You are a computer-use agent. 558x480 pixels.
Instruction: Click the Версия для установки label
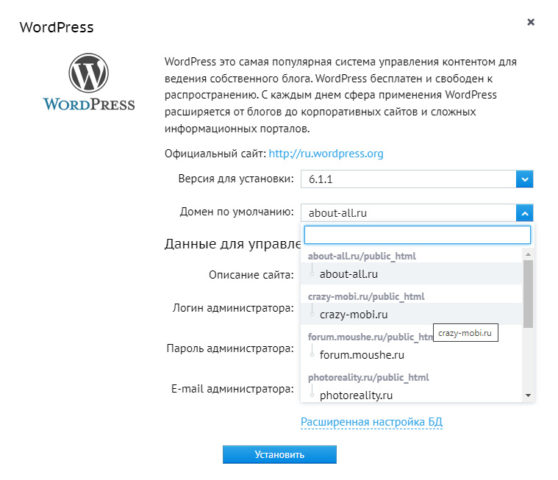[x=236, y=178]
